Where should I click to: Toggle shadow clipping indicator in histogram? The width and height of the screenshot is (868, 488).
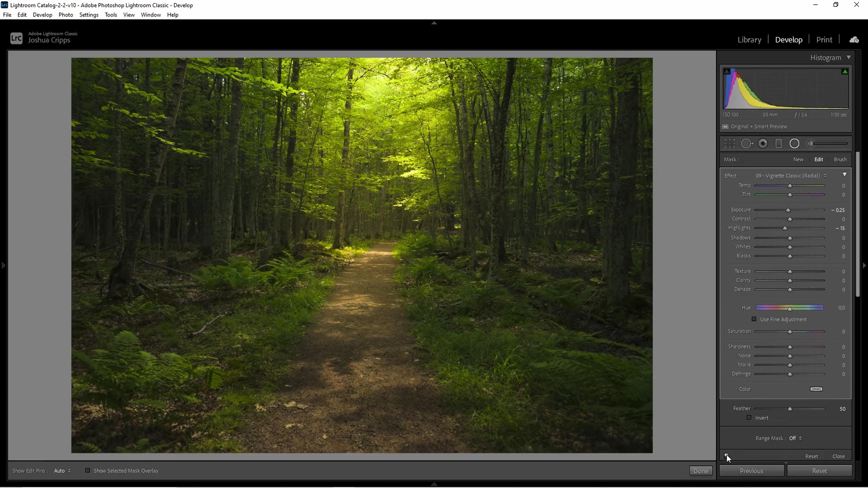tap(727, 71)
